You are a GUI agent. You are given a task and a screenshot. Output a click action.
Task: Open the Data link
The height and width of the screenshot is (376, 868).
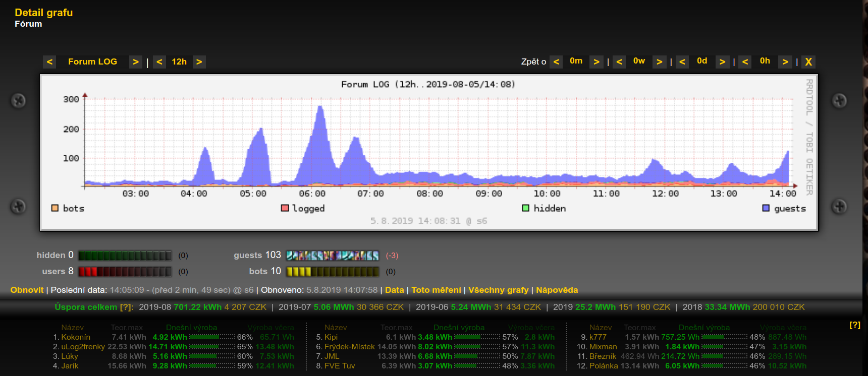(394, 290)
